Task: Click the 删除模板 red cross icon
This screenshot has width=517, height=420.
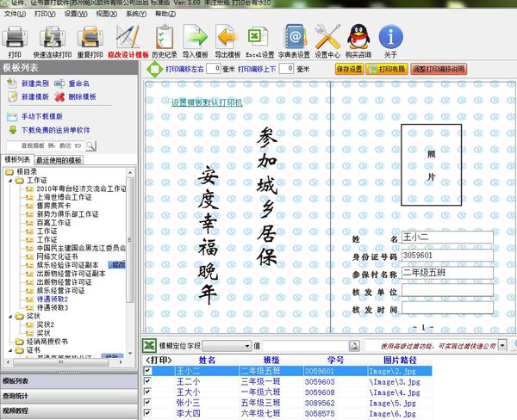Action: (59, 96)
